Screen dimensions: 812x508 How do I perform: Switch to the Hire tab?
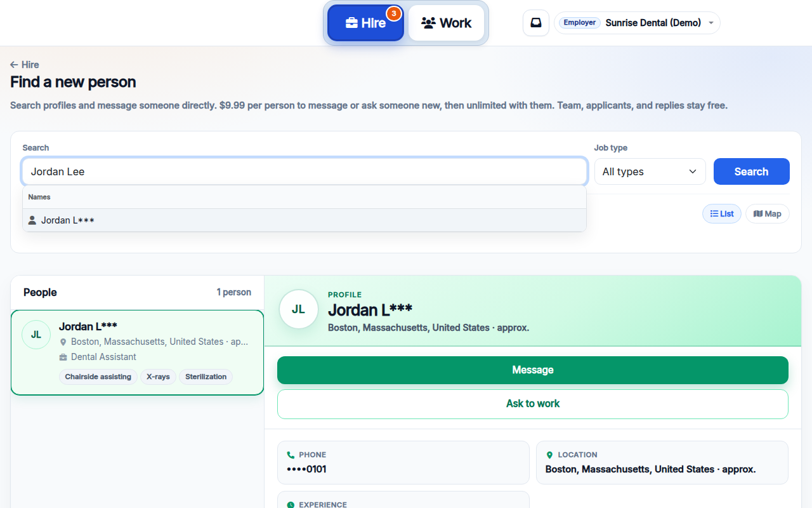click(x=365, y=23)
